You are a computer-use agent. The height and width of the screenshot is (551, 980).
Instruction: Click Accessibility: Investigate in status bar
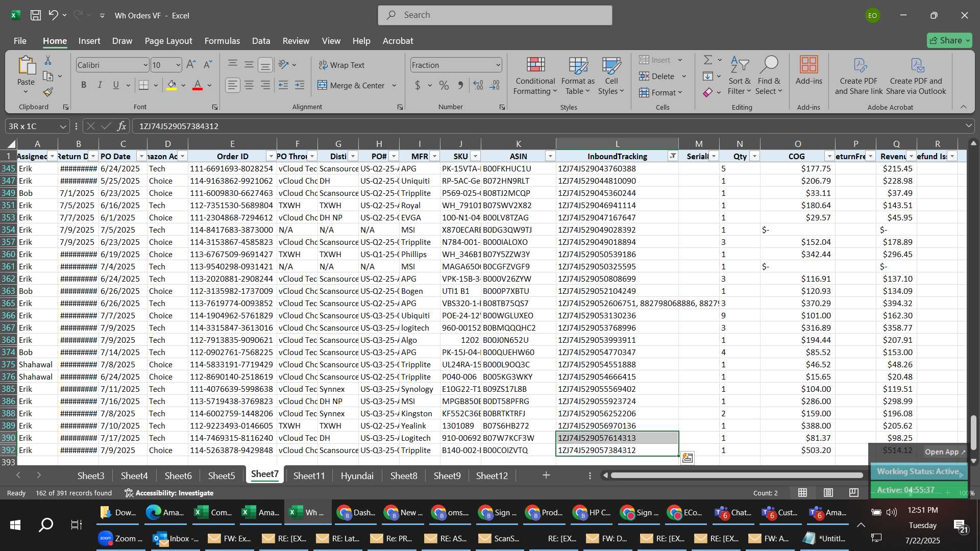[x=169, y=493]
